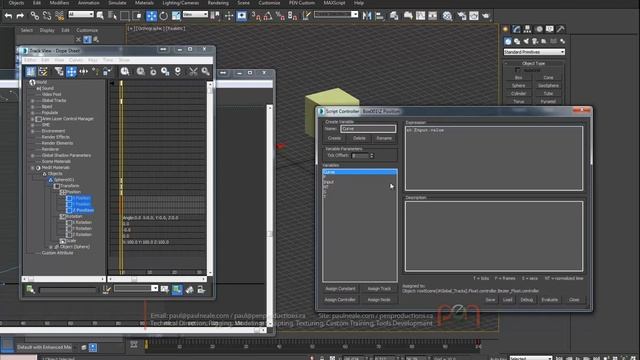Open the Standard Primitives dropdown
This screenshot has height=360, width=640.
tap(534, 52)
